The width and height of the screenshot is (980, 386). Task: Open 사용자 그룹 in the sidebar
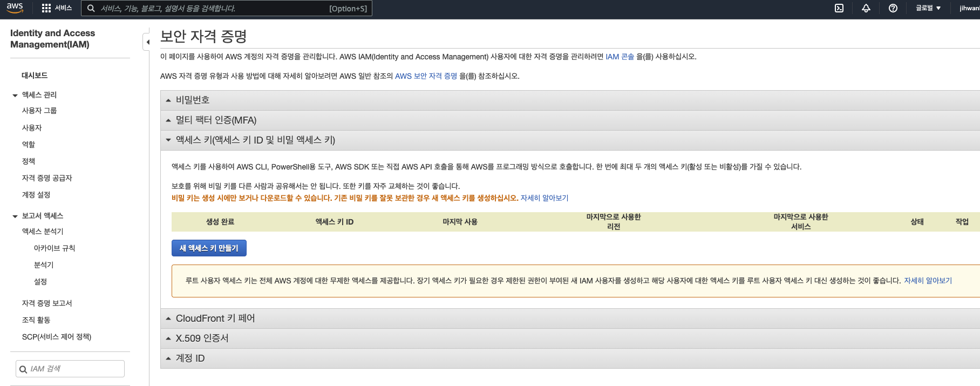click(x=39, y=111)
